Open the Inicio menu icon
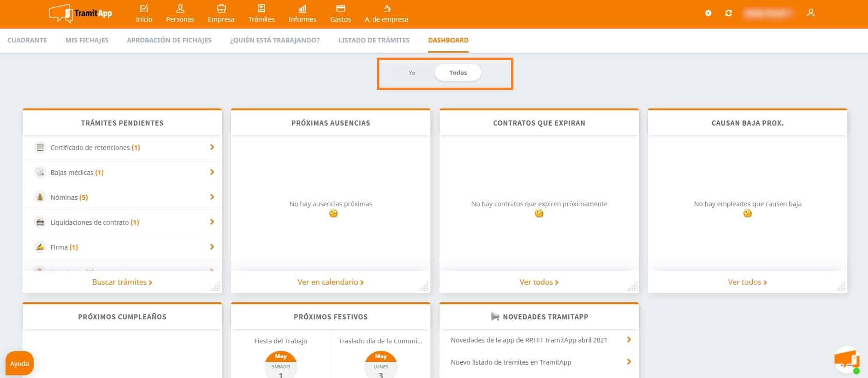868x378 pixels. [144, 8]
